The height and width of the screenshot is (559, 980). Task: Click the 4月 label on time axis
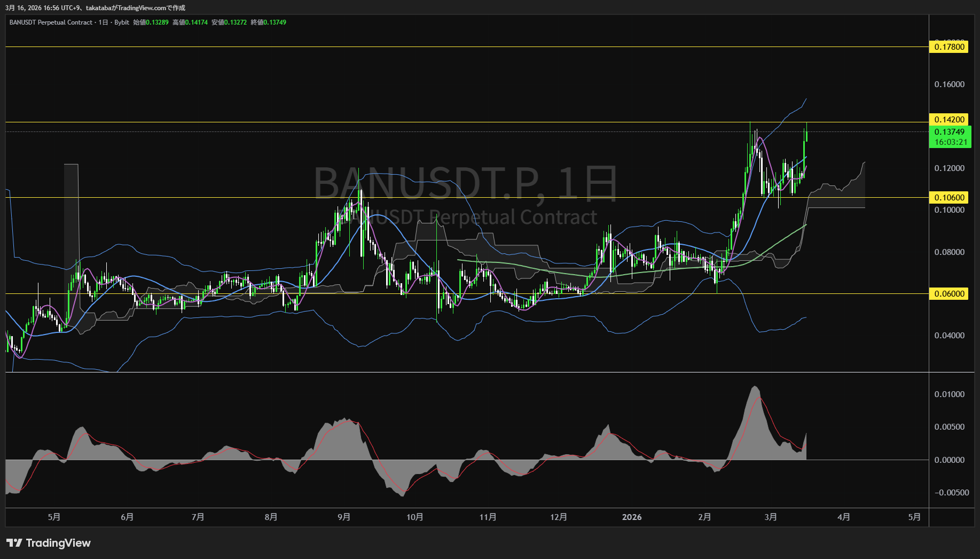844,517
